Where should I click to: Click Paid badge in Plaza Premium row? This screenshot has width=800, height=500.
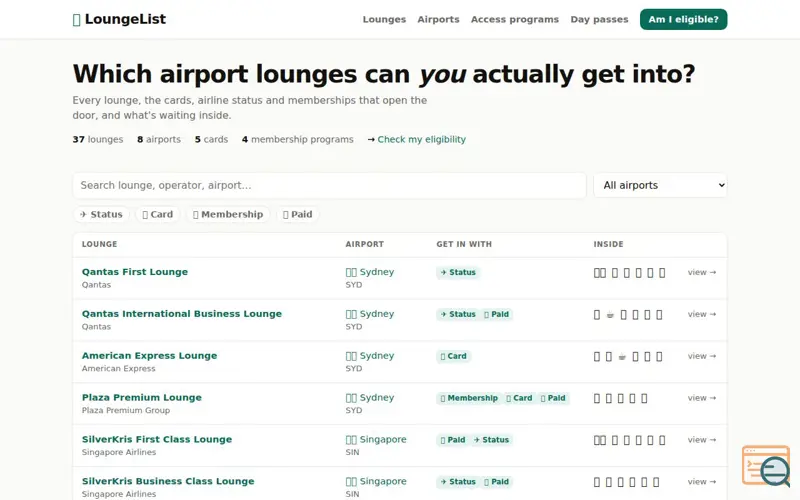point(553,398)
